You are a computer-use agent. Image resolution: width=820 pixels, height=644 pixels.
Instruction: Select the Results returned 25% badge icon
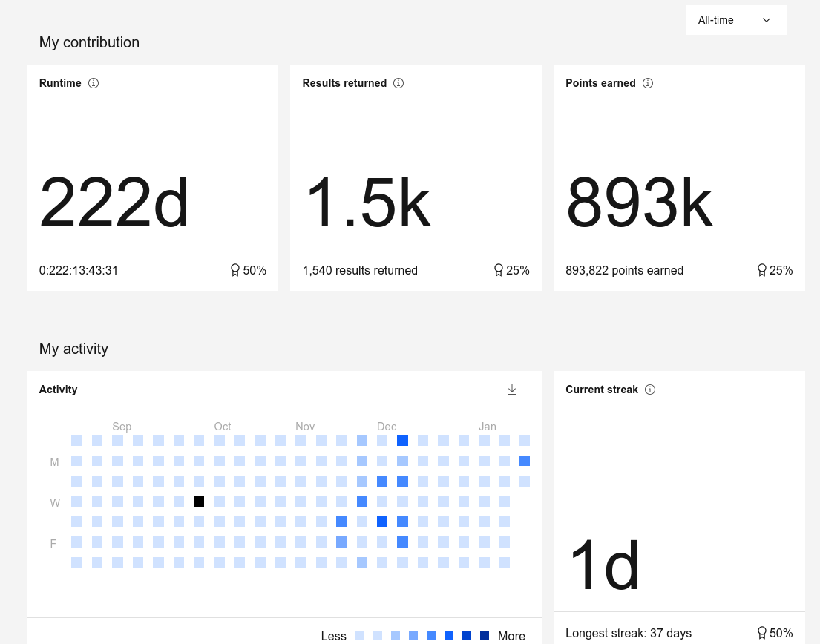click(x=499, y=270)
